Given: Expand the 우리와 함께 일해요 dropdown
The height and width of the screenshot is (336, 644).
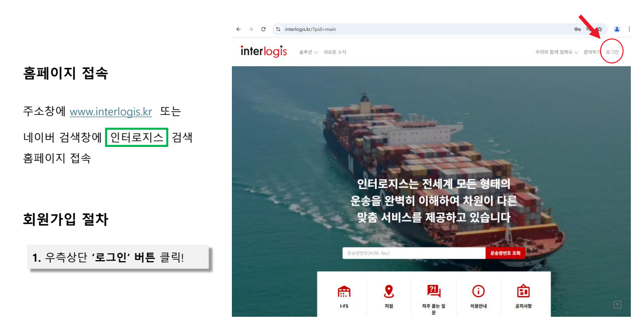Looking at the screenshot, I should [x=557, y=52].
